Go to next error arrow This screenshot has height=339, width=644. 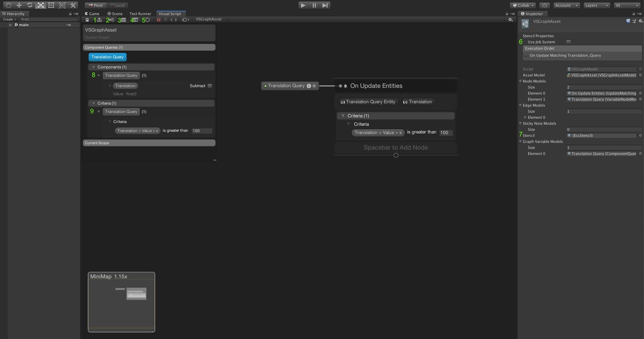(x=176, y=19)
